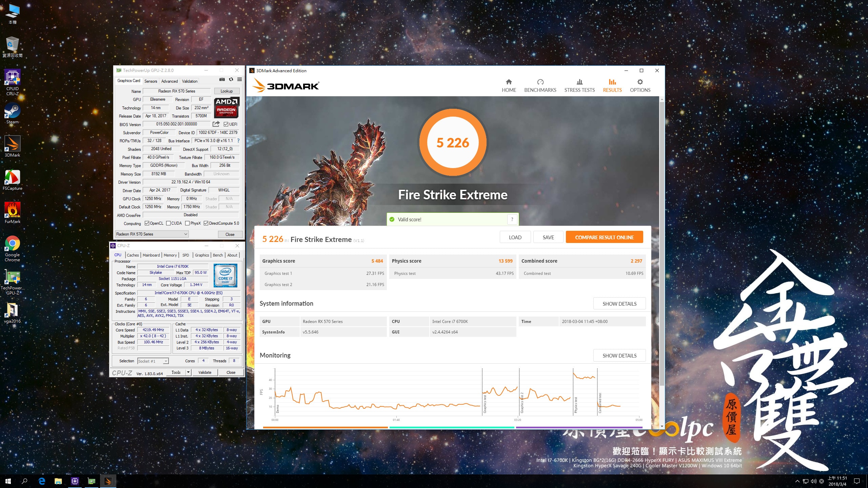
Task: Select the FSCapture desktop icon
Action: pos(12,180)
